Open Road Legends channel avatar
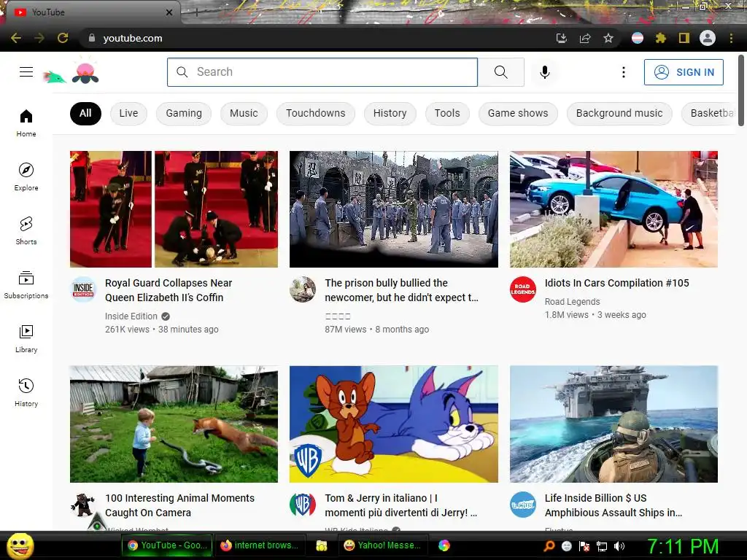The width and height of the screenshot is (747, 560). (522, 289)
